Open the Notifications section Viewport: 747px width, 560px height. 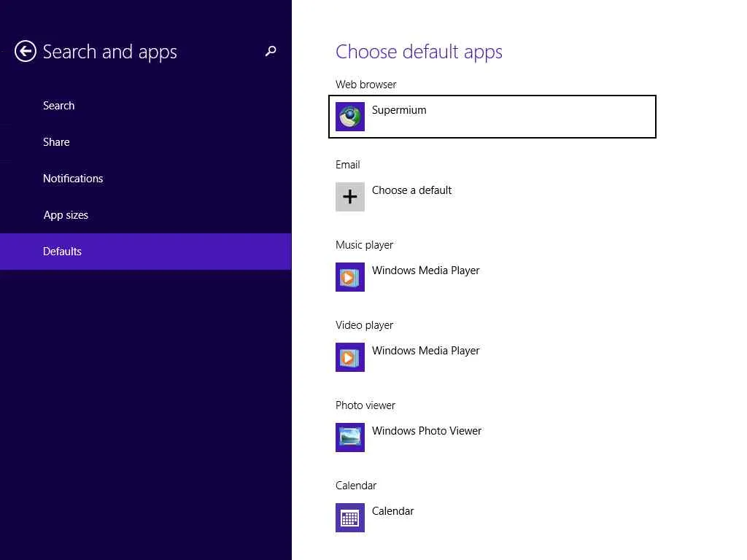pyautogui.click(x=73, y=179)
